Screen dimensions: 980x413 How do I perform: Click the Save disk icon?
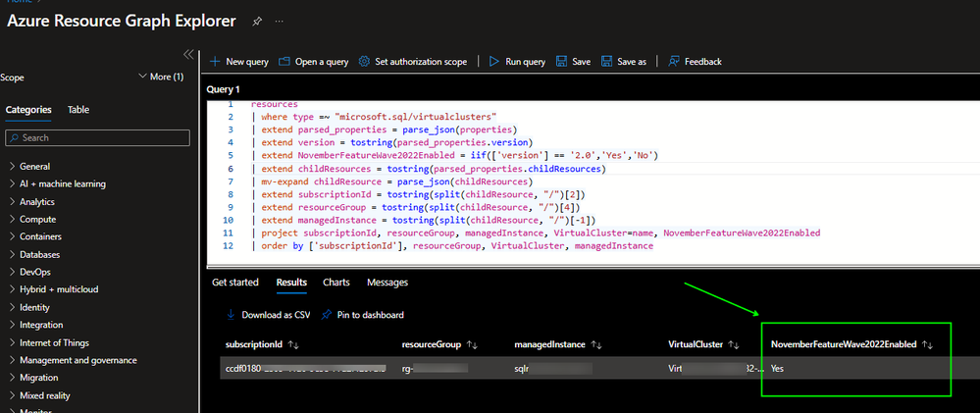tap(561, 61)
